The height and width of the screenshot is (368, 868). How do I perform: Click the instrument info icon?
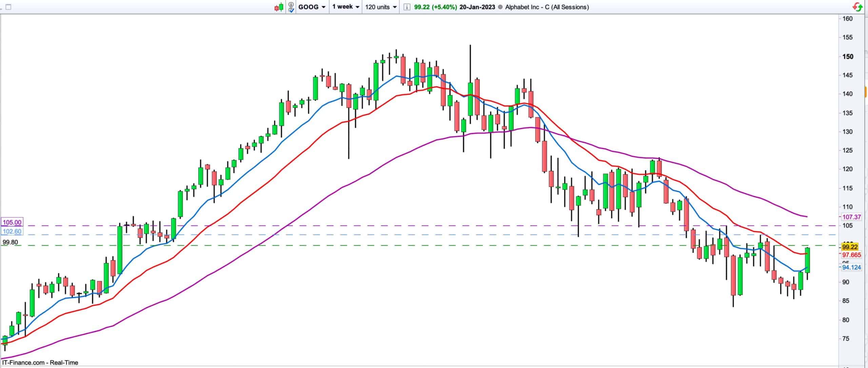(407, 7)
